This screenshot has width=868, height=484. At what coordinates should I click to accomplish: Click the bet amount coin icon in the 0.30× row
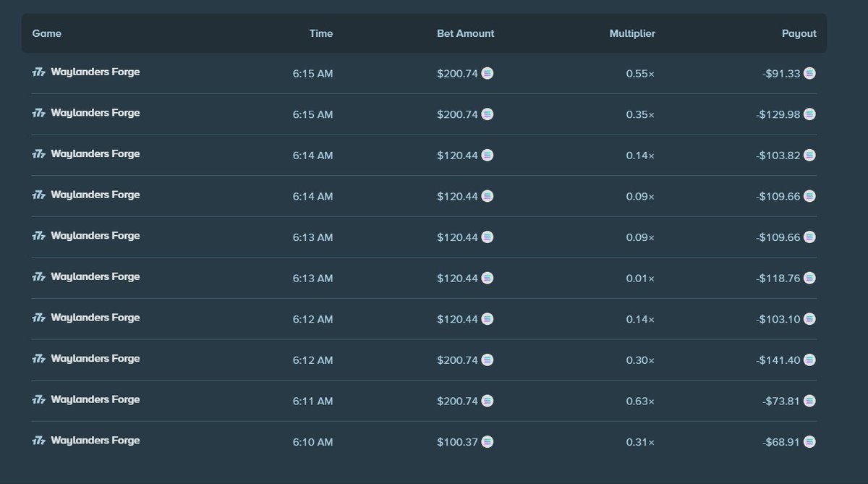coord(488,360)
